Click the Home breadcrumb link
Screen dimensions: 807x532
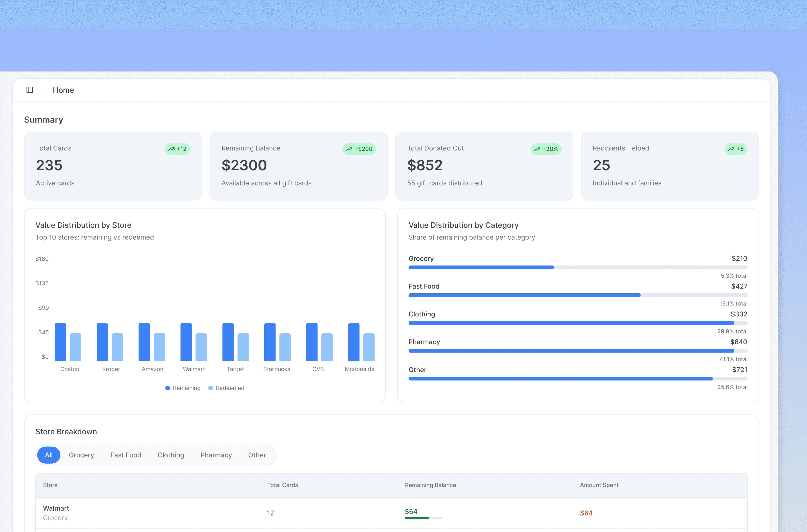click(x=63, y=90)
